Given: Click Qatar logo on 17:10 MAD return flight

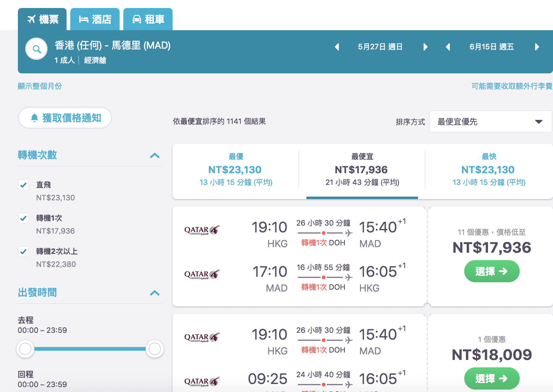Looking at the screenshot, I should [x=202, y=274].
